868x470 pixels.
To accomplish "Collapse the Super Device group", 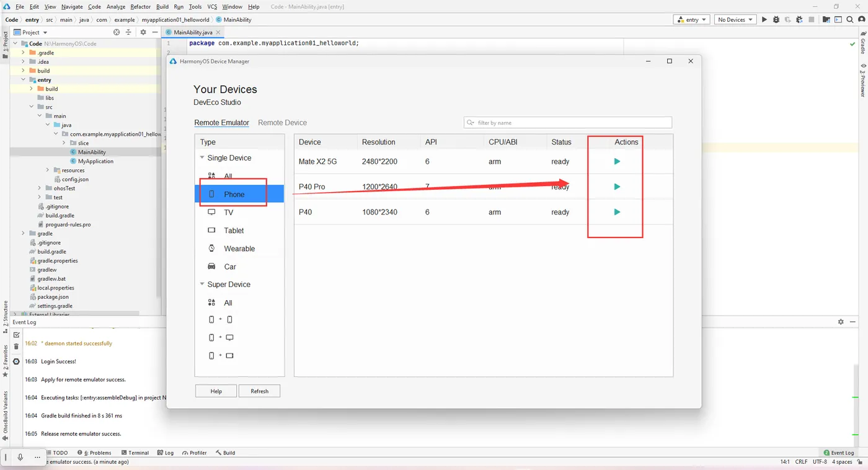I will click(x=202, y=285).
